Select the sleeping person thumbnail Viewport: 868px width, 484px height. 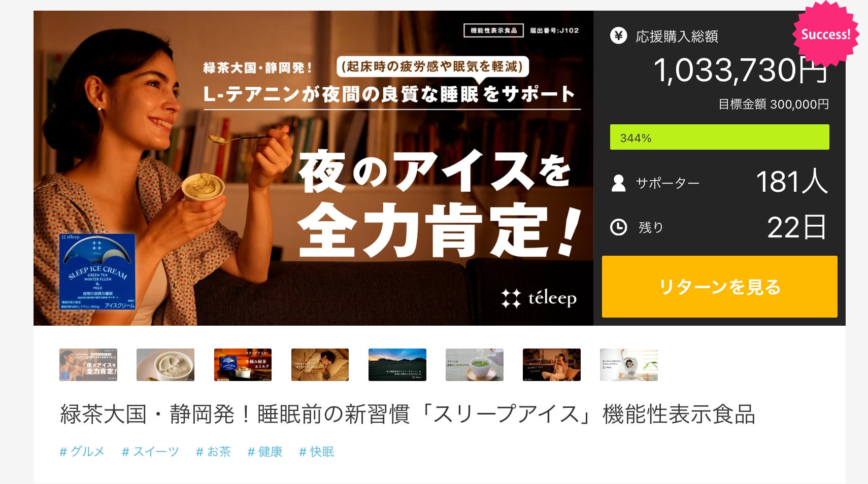320,364
